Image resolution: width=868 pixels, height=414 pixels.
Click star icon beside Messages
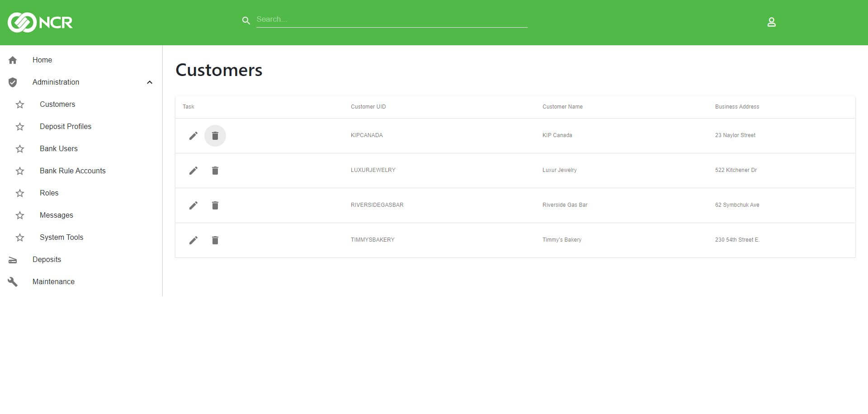pyautogui.click(x=20, y=215)
